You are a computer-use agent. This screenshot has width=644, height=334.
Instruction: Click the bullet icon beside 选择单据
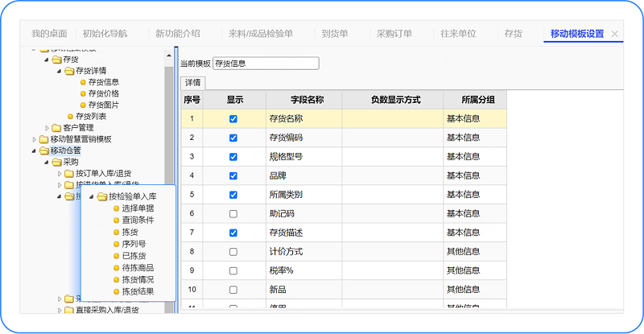point(116,208)
